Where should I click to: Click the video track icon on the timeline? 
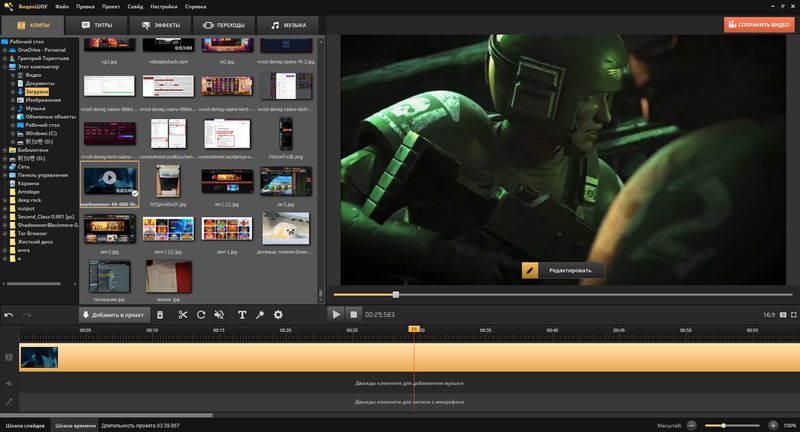coord(9,357)
